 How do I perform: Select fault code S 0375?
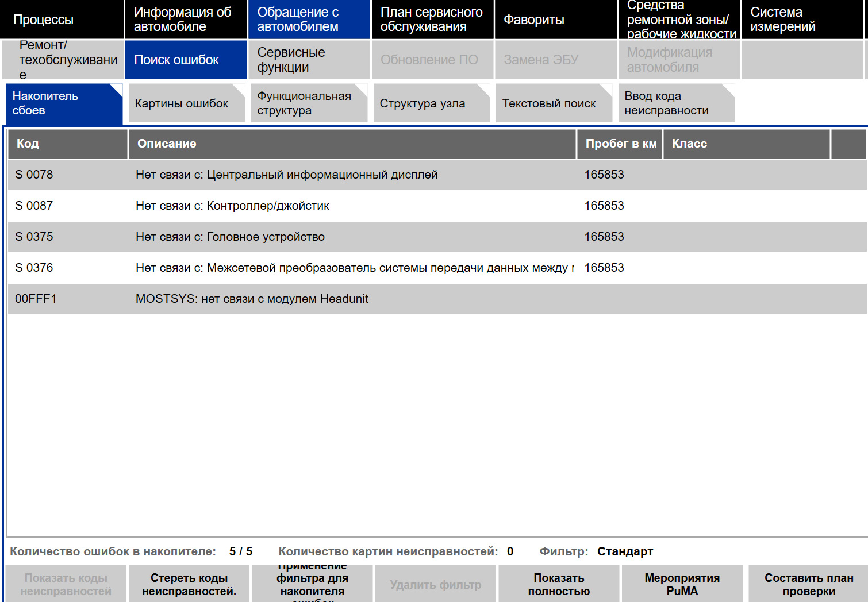[34, 237]
